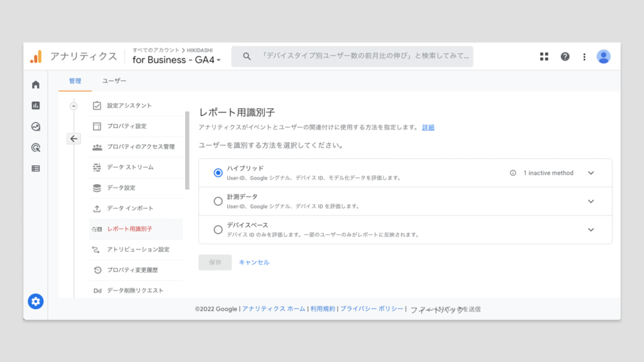This screenshot has width=644, height=362.
Task: Select the デバイスベース radio button
Action: [x=218, y=229]
